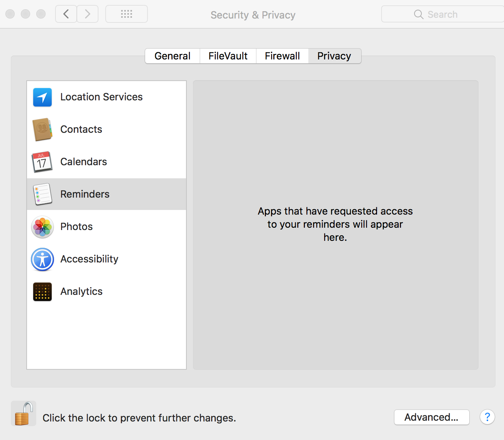Click the Accessibility figure icon
The height and width of the screenshot is (440, 504).
(42, 259)
